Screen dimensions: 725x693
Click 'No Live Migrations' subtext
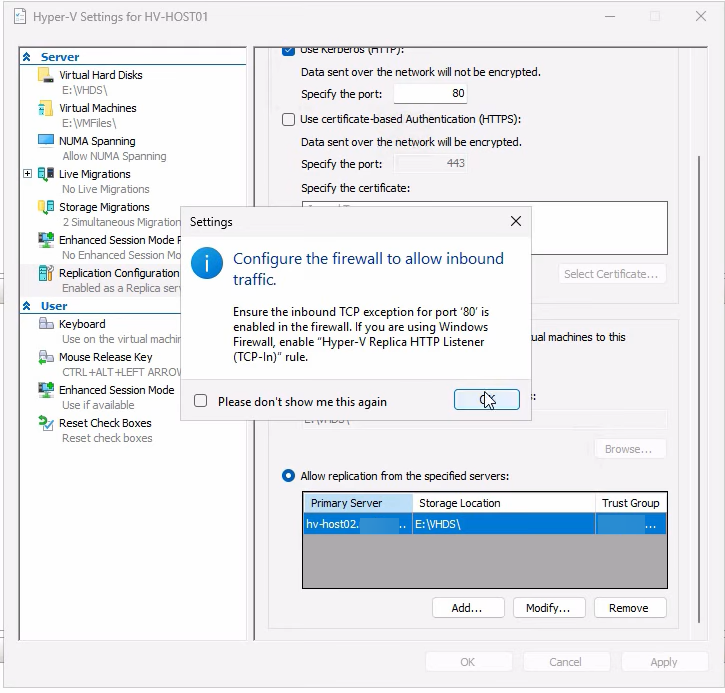(x=106, y=189)
